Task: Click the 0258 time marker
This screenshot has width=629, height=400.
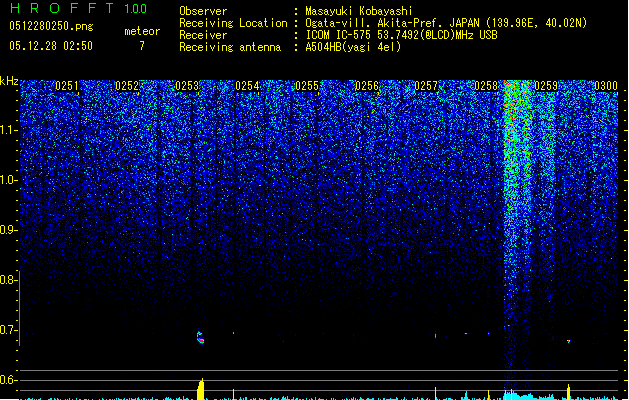Action: pyautogui.click(x=486, y=86)
